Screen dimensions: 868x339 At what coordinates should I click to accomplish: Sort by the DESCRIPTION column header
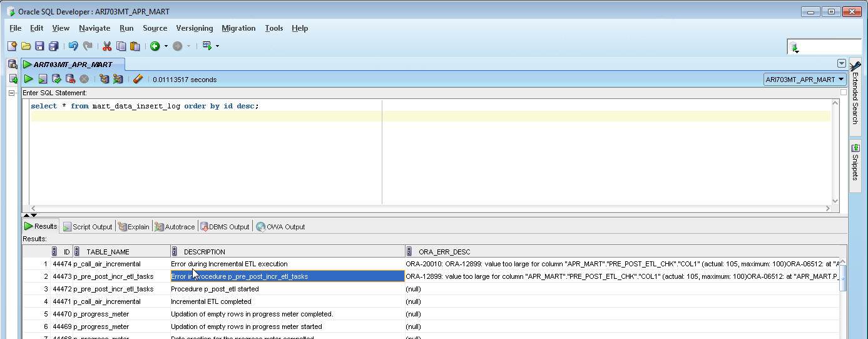pyautogui.click(x=288, y=252)
